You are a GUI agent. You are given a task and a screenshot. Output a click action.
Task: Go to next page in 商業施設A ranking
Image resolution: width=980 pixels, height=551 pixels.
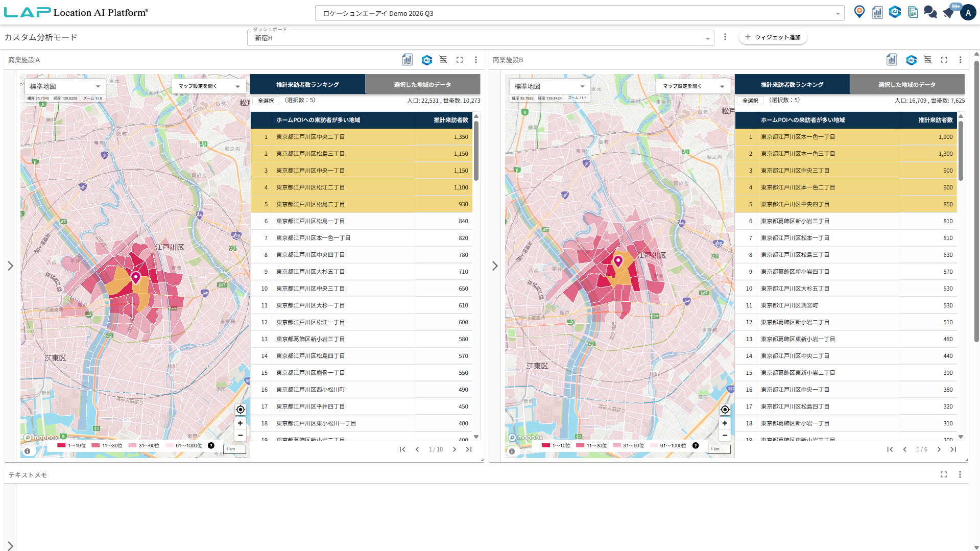click(x=455, y=449)
